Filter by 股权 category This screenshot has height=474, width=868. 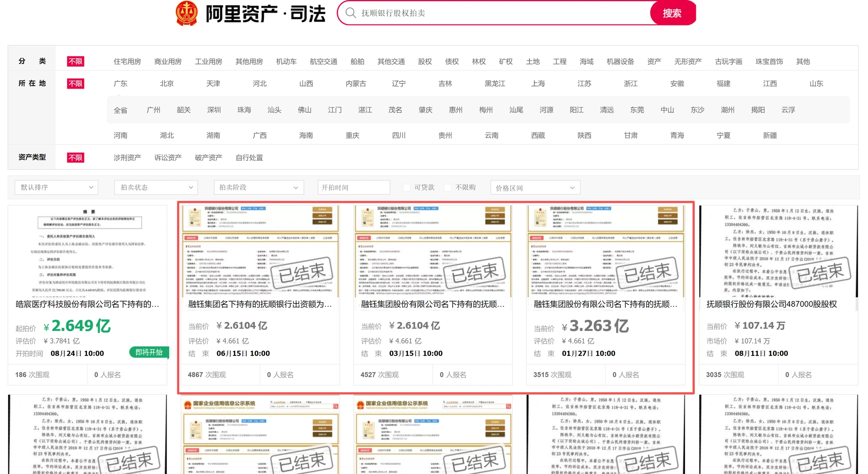click(x=425, y=61)
